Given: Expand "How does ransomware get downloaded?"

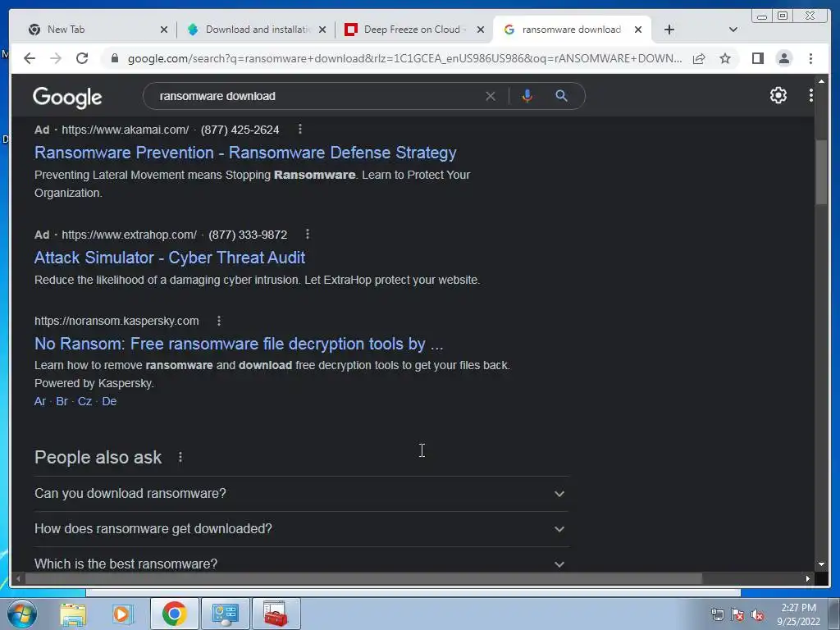Looking at the screenshot, I should point(300,529).
